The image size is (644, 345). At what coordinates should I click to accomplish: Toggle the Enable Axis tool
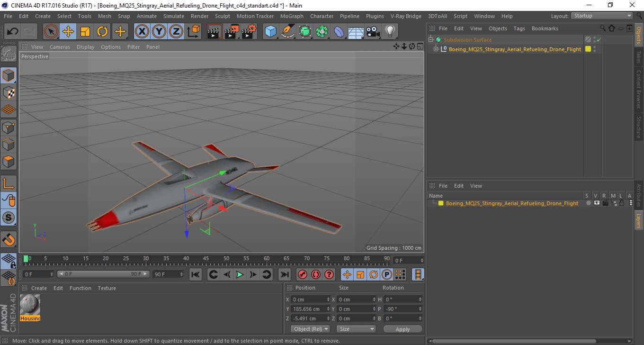click(9, 183)
